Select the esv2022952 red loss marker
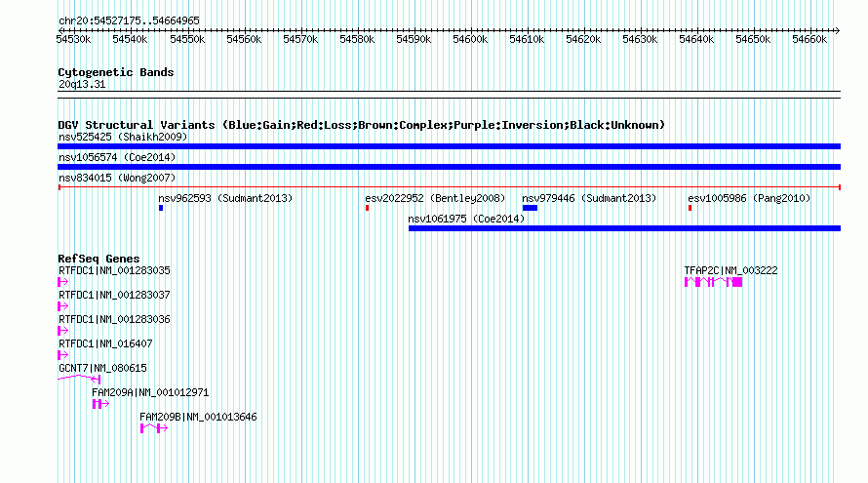Image resolution: width=868 pixels, height=483 pixels. (367, 208)
